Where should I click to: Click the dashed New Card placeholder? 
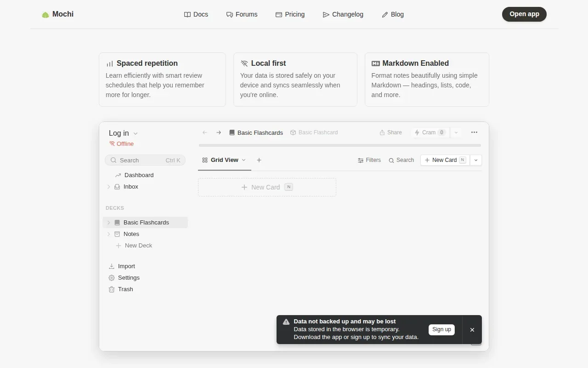pos(267,187)
